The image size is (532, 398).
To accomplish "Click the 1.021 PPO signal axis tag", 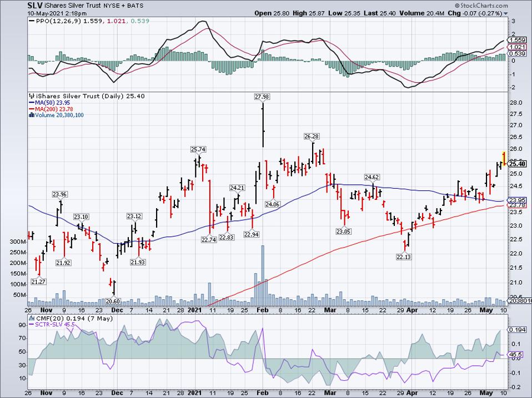I will tap(518, 47).
